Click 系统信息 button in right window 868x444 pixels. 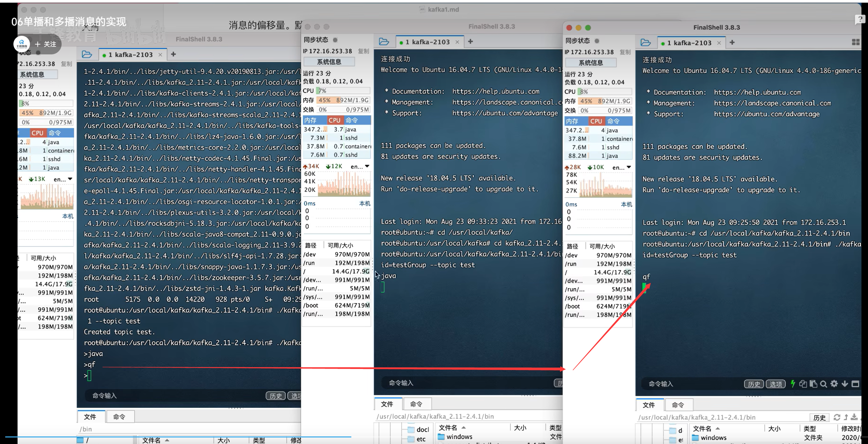point(591,63)
